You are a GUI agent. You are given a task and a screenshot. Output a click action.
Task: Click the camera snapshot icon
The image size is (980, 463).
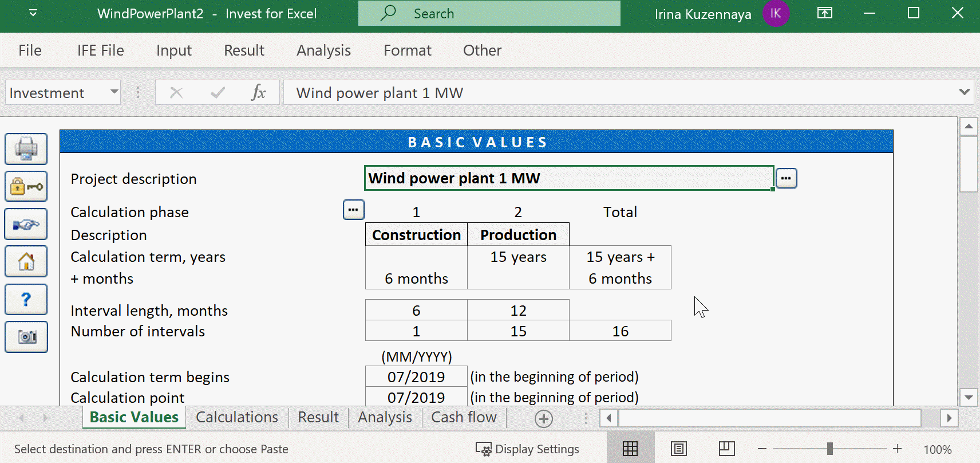coord(26,337)
